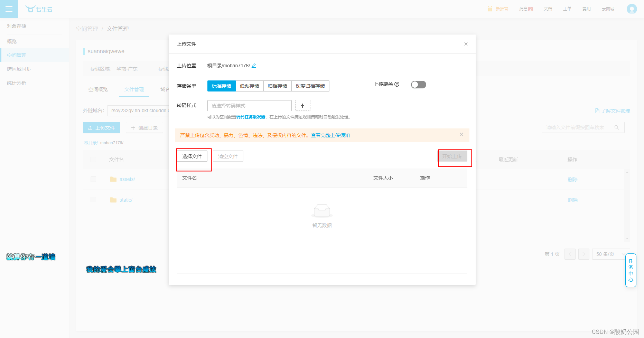
Task: Open 了解文件管理 document link
Action: coord(613,111)
